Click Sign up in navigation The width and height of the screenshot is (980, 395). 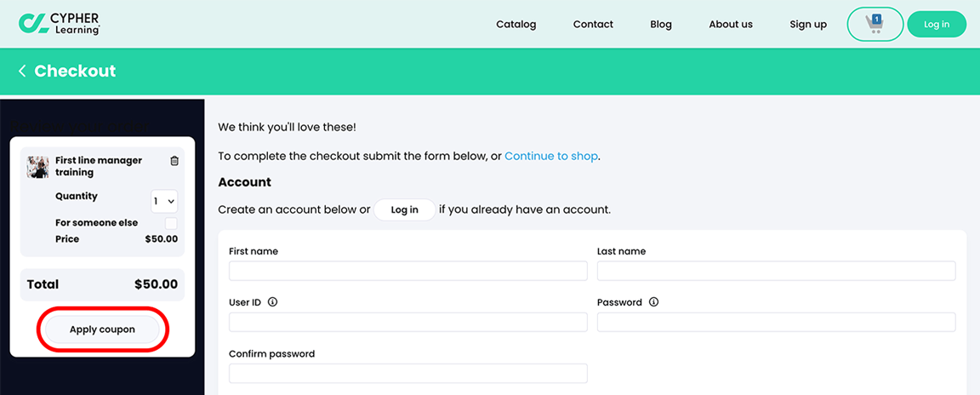point(808,25)
